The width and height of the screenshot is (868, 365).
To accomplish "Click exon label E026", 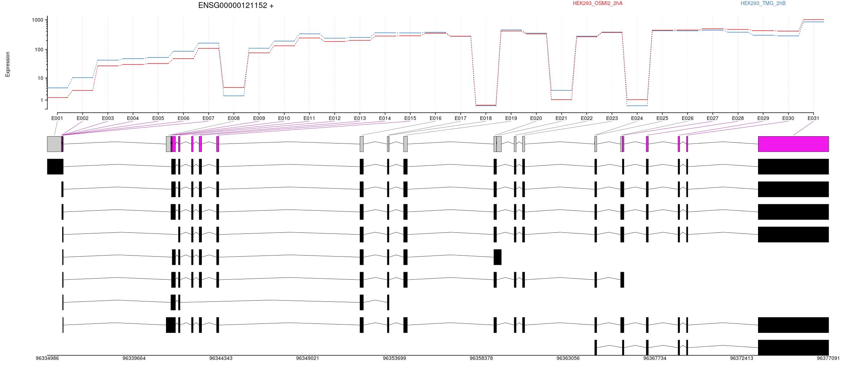I will [x=688, y=118].
